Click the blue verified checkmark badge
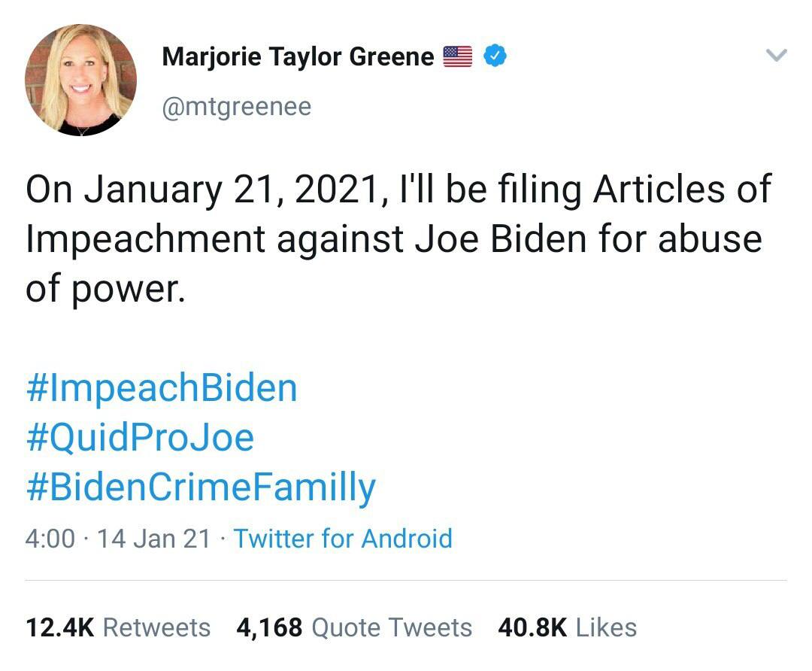Image resolution: width=812 pixels, height=671 pixels. [494, 56]
